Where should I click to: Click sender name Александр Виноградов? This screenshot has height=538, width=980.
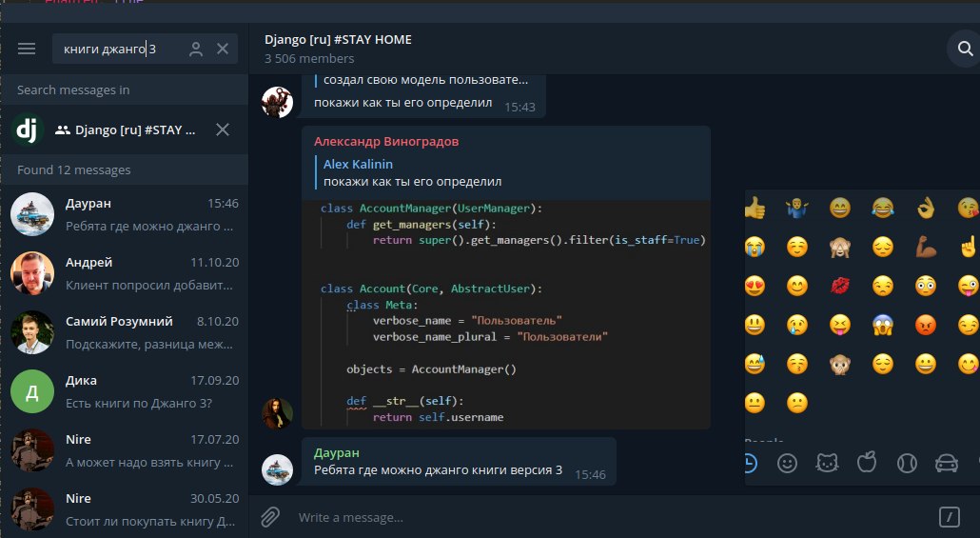coord(386,141)
